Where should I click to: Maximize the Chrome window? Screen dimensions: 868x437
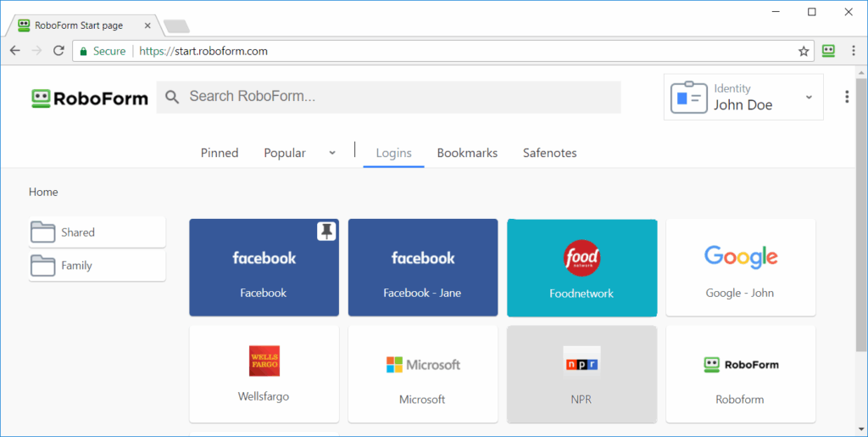click(811, 12)
